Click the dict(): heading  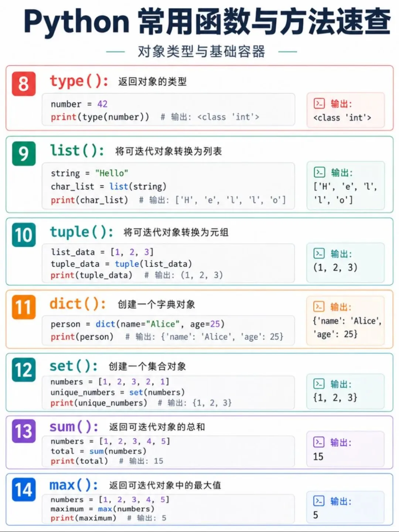click(x=78, y=304)
